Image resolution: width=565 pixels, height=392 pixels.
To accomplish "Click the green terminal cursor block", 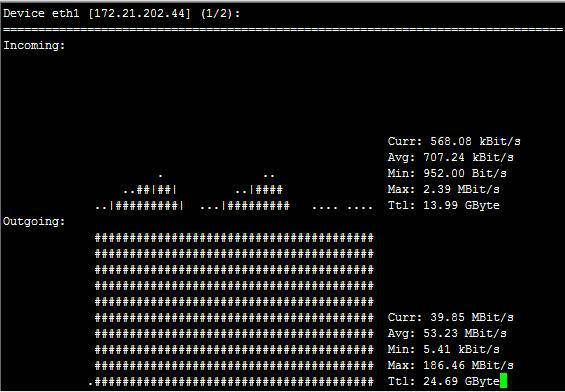I will (x=504, y=381).
